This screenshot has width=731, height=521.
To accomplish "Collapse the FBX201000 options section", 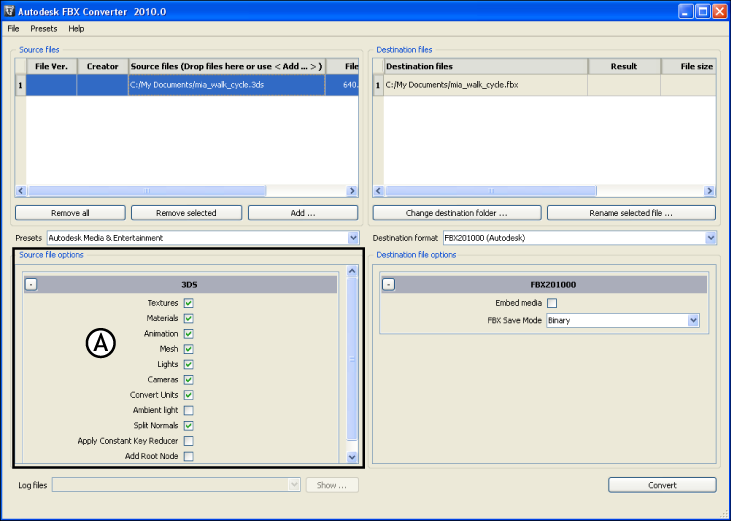I will click(388, 284).
